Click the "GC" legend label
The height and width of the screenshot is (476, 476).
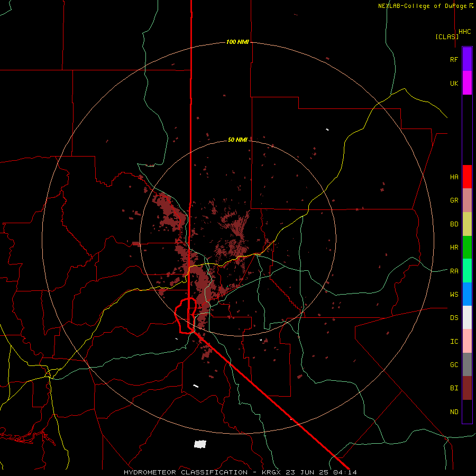click(x=454, y=365)
